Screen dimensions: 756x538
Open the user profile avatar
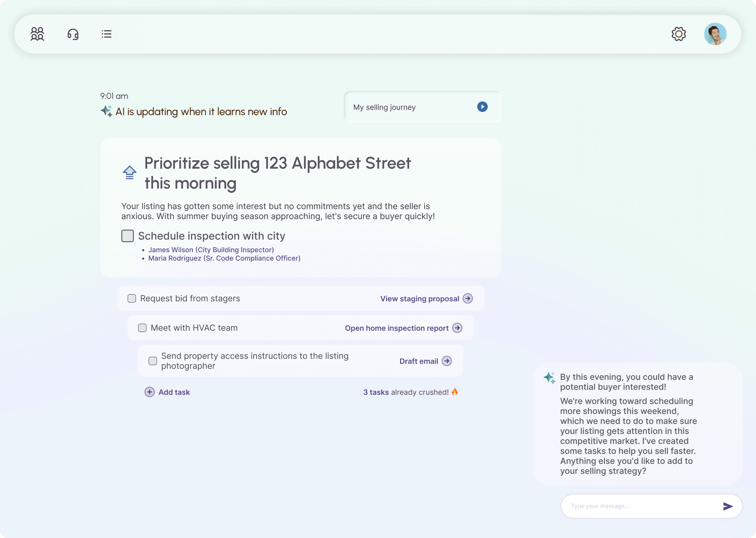click(715, 34)
